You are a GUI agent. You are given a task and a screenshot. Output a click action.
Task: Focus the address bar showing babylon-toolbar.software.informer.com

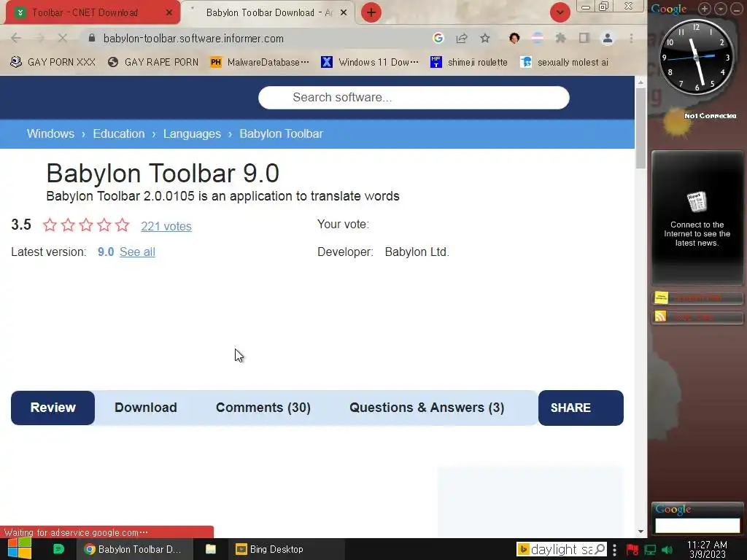coord(193,39)
